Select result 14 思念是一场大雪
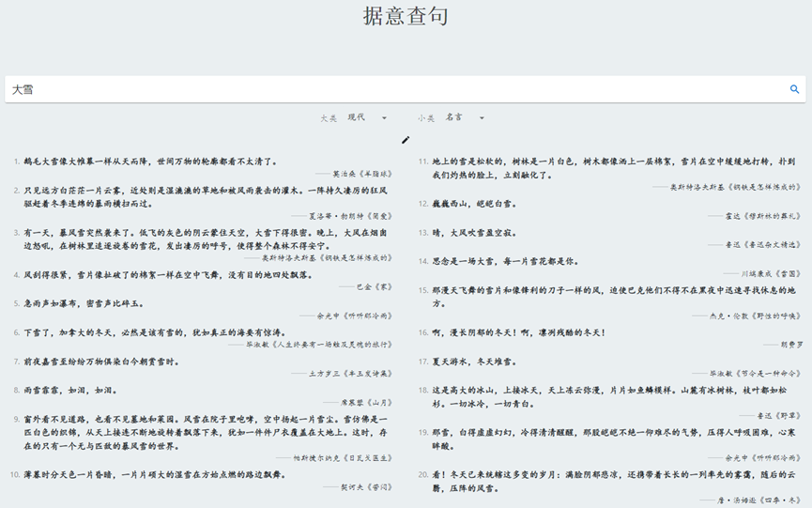The image size is (812, 508). [506, 261]
